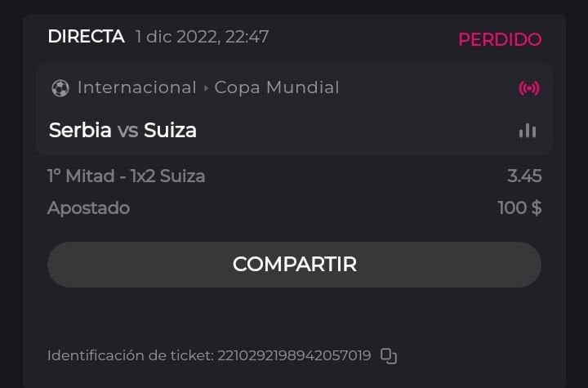
Task: Open match statistics bar chart icon
Action: pyautogui.click(x=528, y=131)
